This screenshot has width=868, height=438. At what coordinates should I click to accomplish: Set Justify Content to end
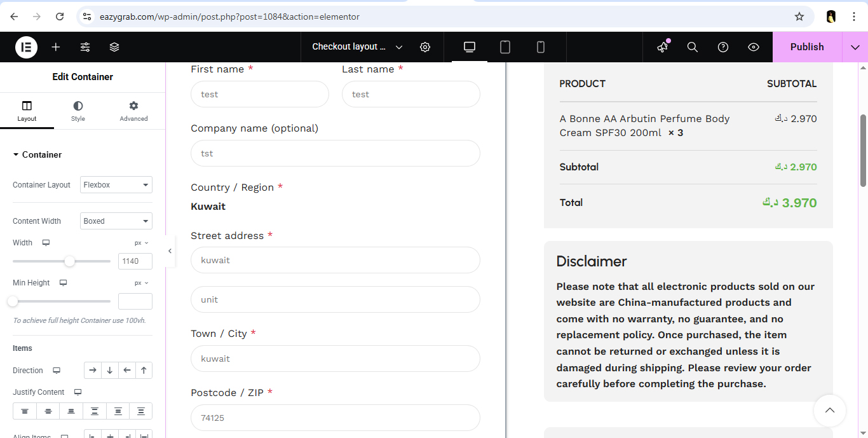tap(71, 411)
